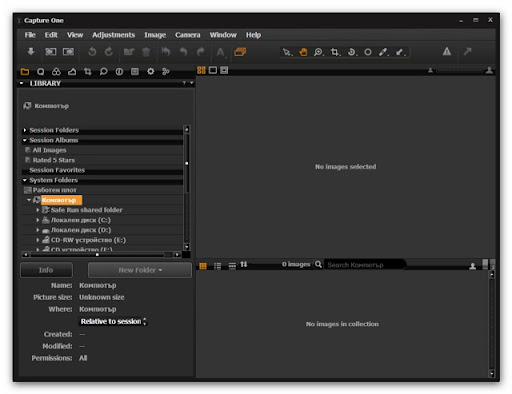This screenshot has width=512, height=394.
Task: Open the Help menu
Action: click(x=253, y=35)
